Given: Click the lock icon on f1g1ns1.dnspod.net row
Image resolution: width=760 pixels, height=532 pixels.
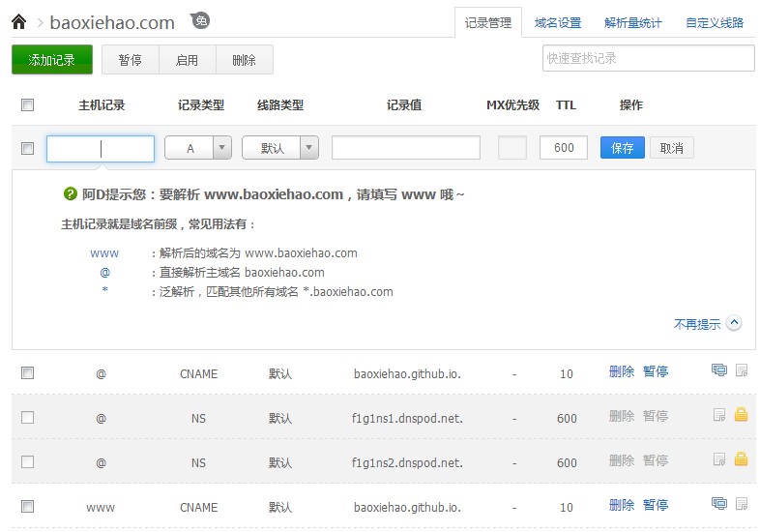Looking at the screenshot, I should pos(742,415).
